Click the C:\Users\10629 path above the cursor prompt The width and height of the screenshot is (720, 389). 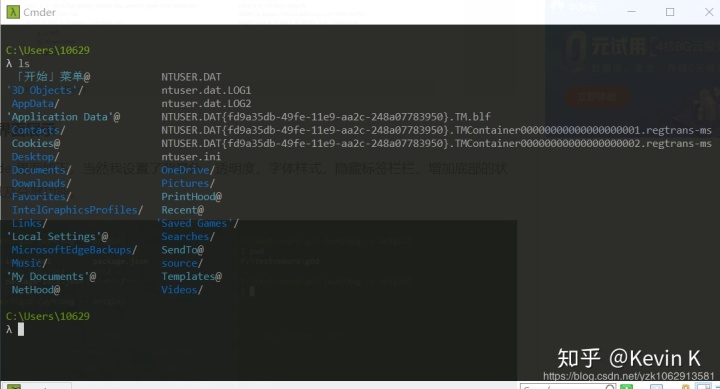coord(48,316)
